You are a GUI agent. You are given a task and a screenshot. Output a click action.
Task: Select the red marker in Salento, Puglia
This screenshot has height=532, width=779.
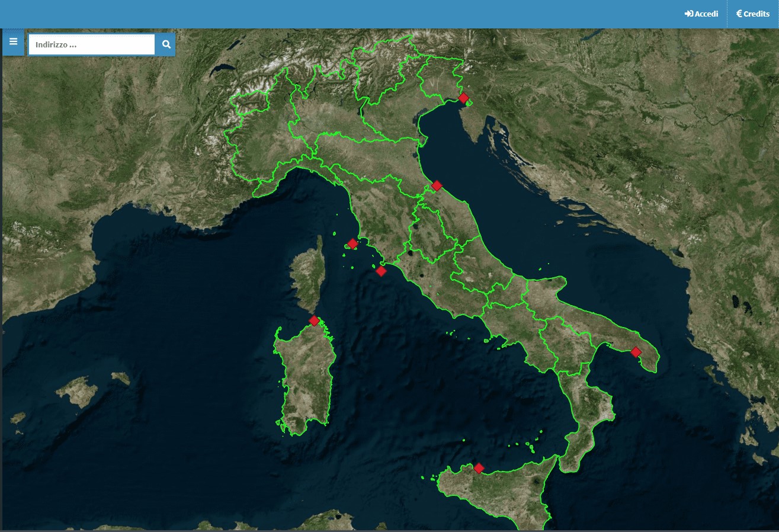pos(636,352)
